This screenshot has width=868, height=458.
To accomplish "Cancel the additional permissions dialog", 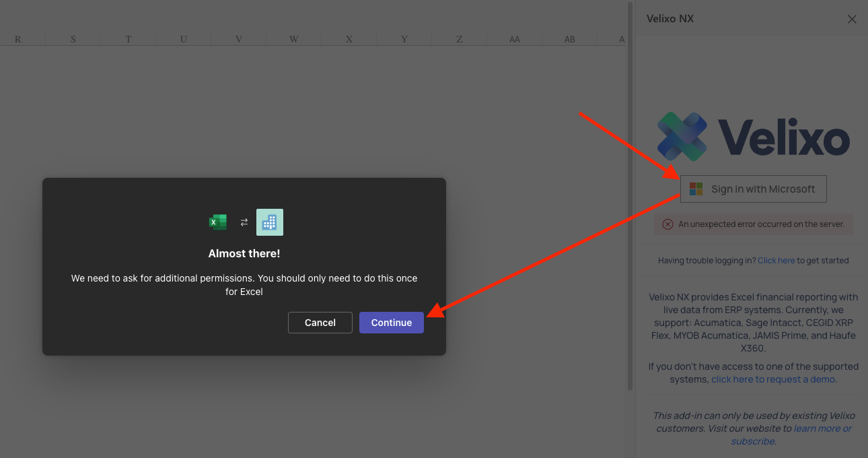I will (320, 323).
